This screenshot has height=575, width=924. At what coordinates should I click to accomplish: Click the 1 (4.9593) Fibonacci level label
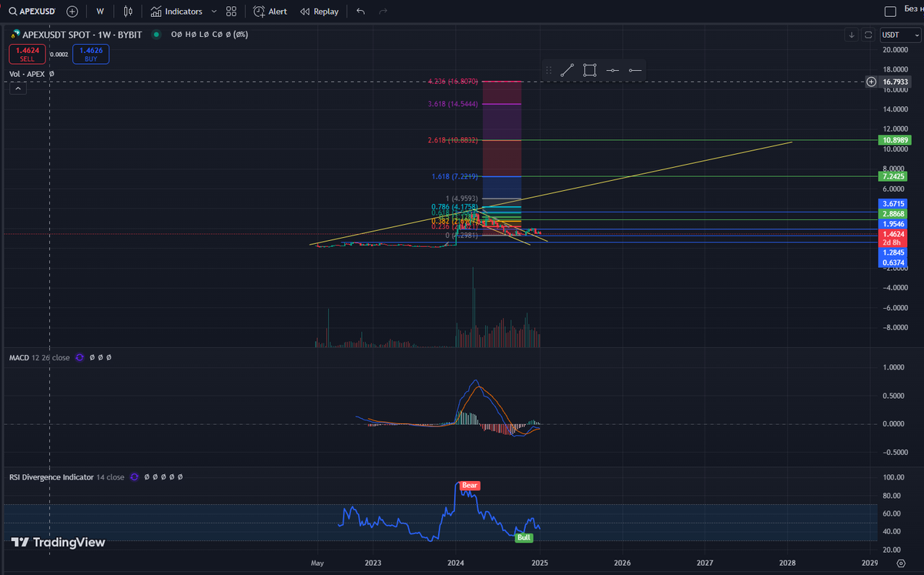pyautogui.click(x=463, y=199)
